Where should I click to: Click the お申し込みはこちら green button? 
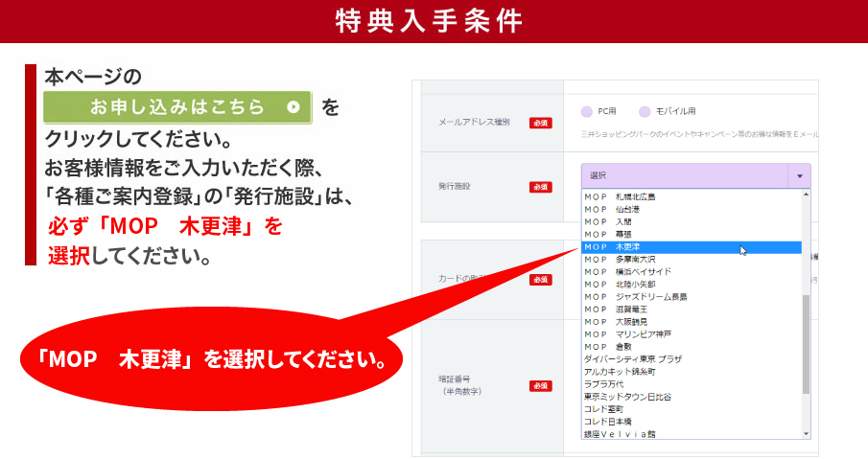tap(177, 107)
